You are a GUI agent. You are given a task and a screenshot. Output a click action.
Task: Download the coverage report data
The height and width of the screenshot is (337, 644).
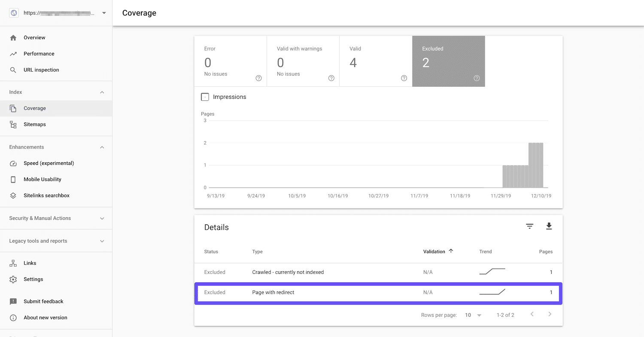549,226
